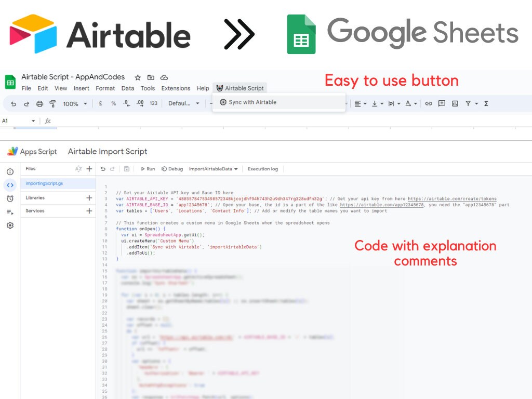Screen dimensions: 532x399
Task: Insert a link with the link icon
Action: click(429, 103)
